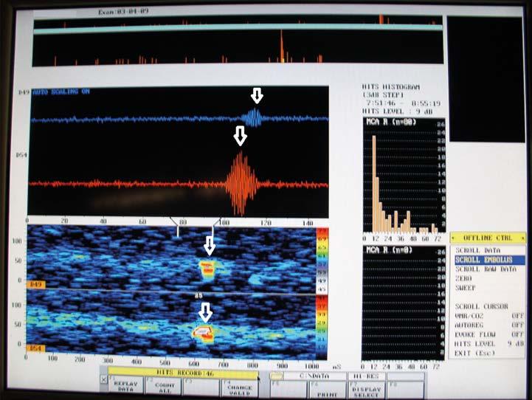532x400 pixels.
Task: Click the blank F8 function button
Action: tap(405, 390)
